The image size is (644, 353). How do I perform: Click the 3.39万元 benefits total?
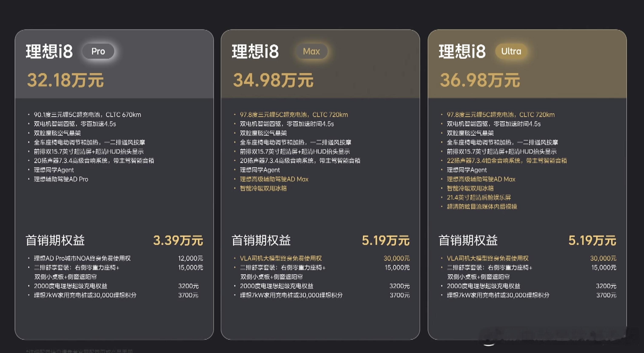point(178,240)
